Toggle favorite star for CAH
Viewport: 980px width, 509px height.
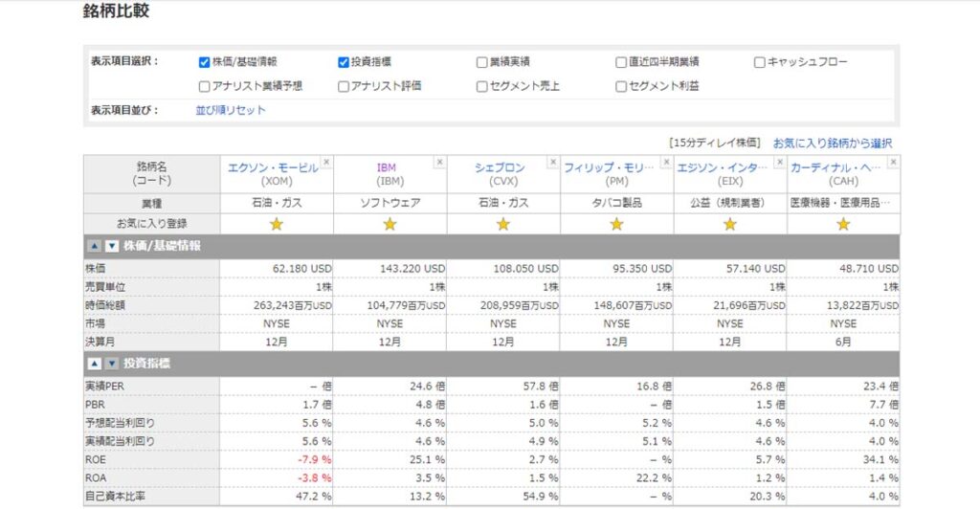click(x=843, y=224)
